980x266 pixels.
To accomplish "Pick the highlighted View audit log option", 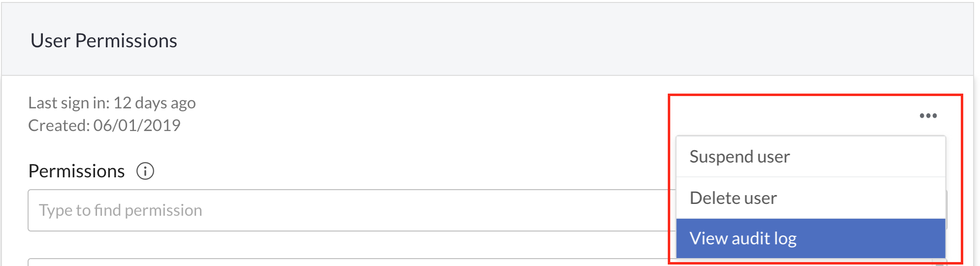I will point(811,238).
